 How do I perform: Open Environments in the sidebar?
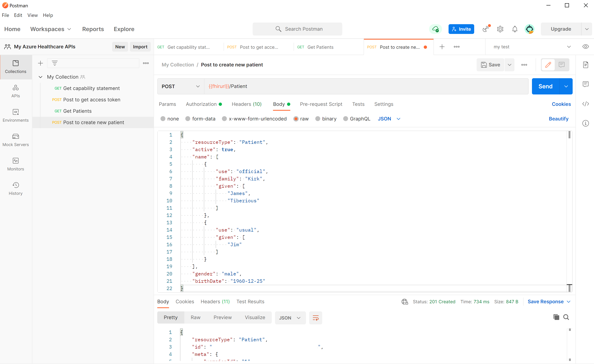point(16,115)
